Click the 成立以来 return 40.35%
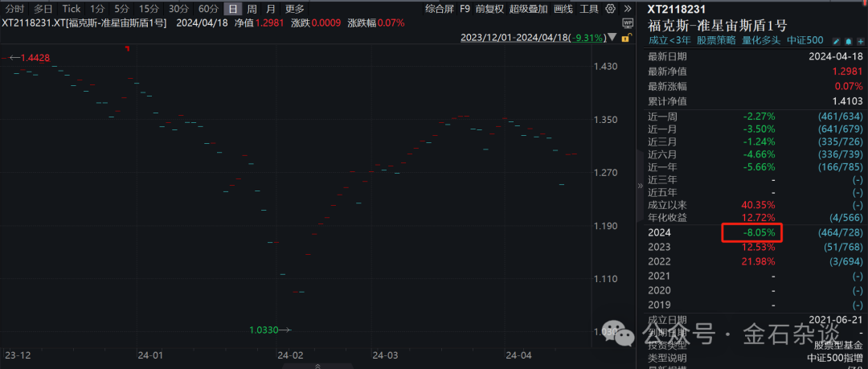This screenshot has height=369, width=868. pyautogui.click(x=759, y=204)
